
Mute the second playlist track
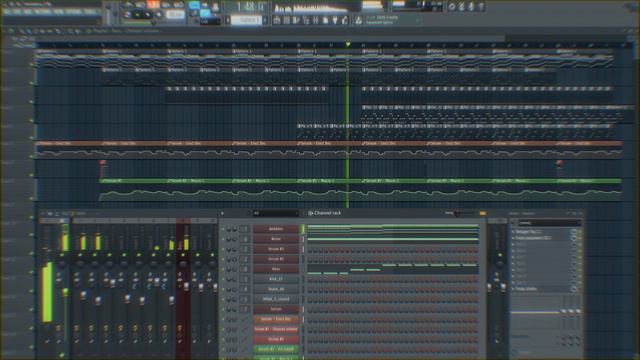click(x=31, y=83)
